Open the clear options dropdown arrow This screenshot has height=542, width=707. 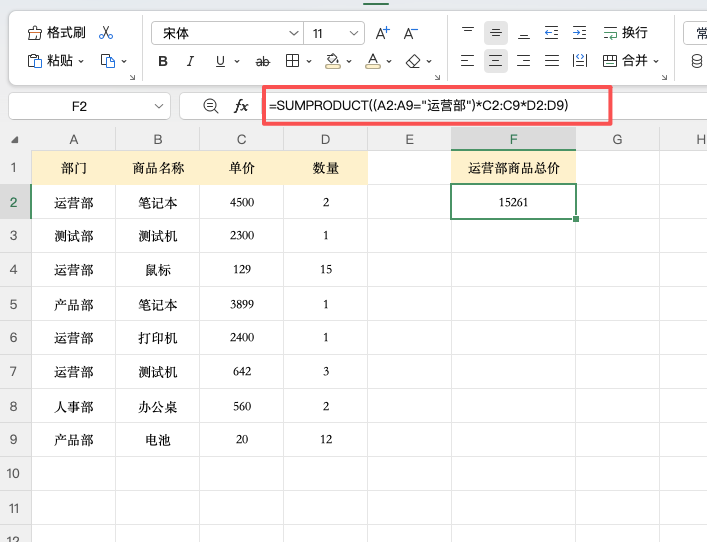[429, 61]
